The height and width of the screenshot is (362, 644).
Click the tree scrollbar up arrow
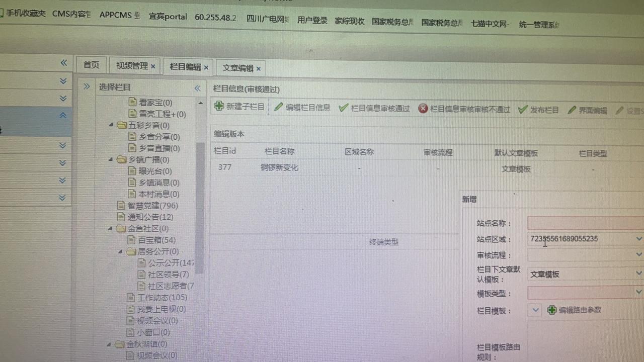(201, 103)
